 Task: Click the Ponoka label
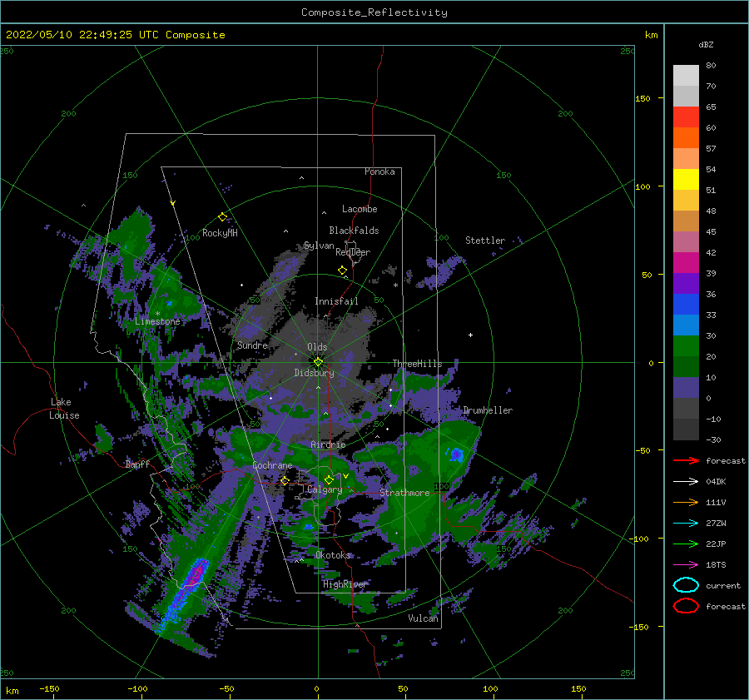(x=379, y=171)
